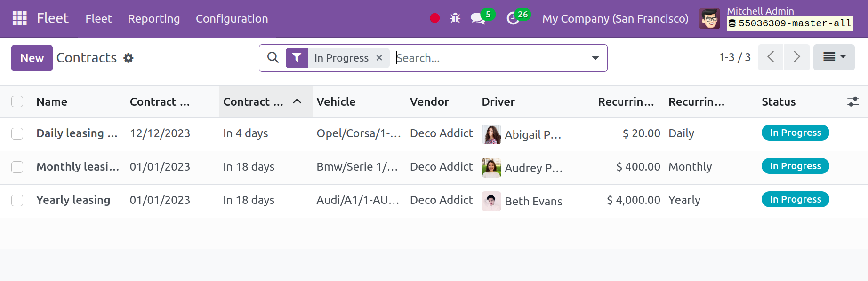The height and width of the screenshot is (281, 868).
Task: Open the Contracts gear actions menu
Action: point(129,58)
